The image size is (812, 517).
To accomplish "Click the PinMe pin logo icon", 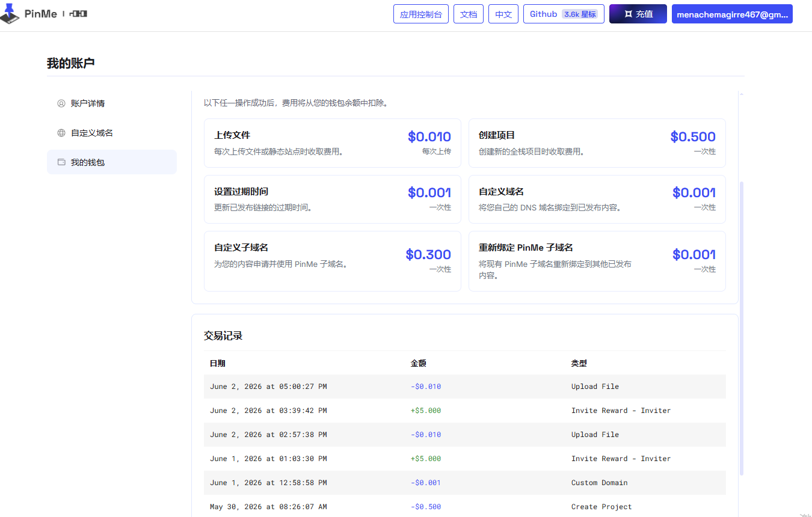I will pyautogui.click(x=9, y=13).
